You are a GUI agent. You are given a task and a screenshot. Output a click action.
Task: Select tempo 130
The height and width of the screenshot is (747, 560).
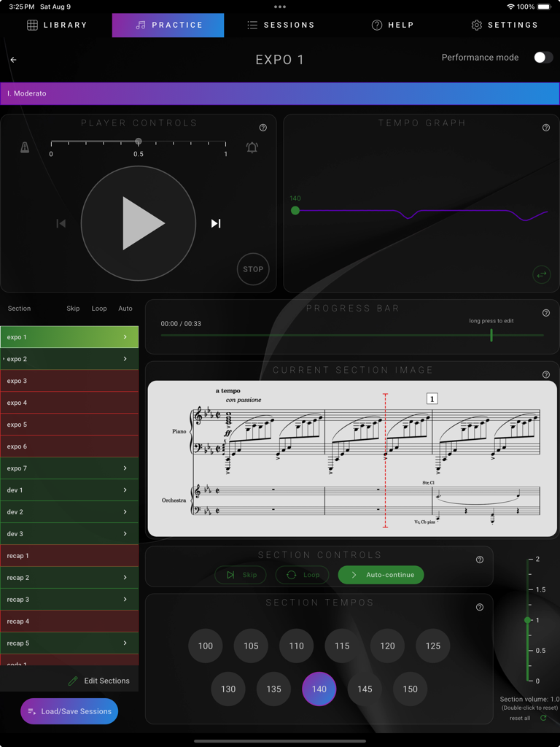(228, 689)
